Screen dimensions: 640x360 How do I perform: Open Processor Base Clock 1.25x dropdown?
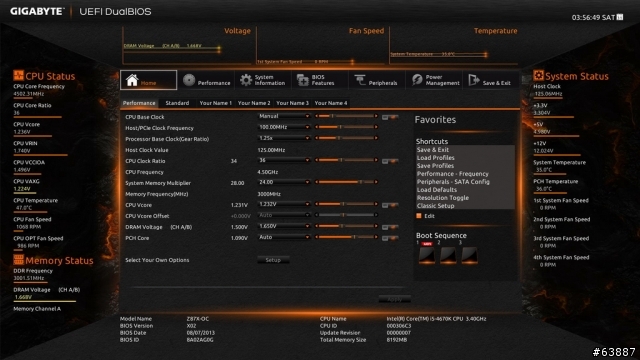(x=284, y=138)
